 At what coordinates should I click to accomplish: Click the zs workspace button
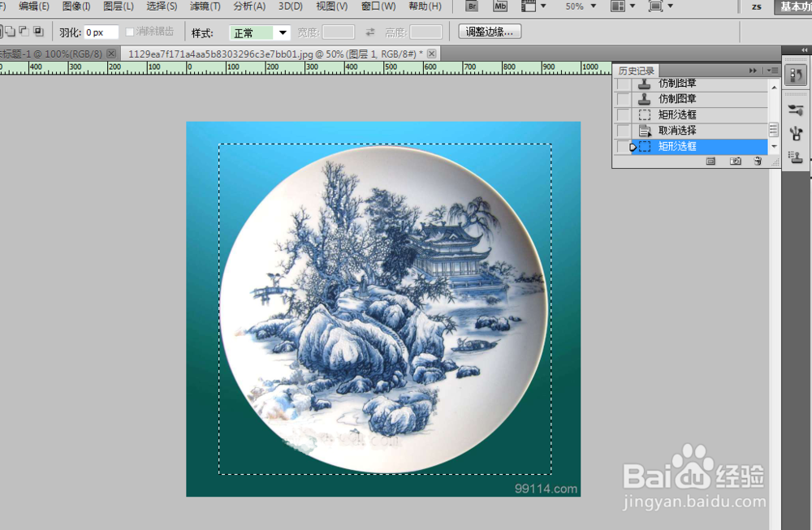[757, 6]
